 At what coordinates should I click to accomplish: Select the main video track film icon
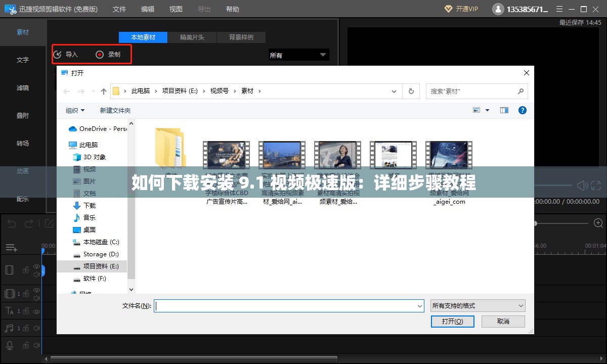[x=9, y=270]
